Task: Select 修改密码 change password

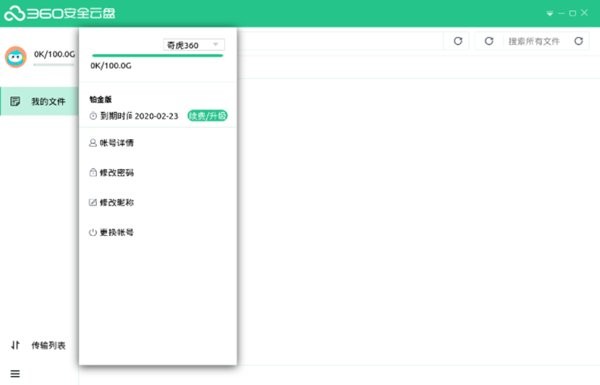Action: coord(111,173)
